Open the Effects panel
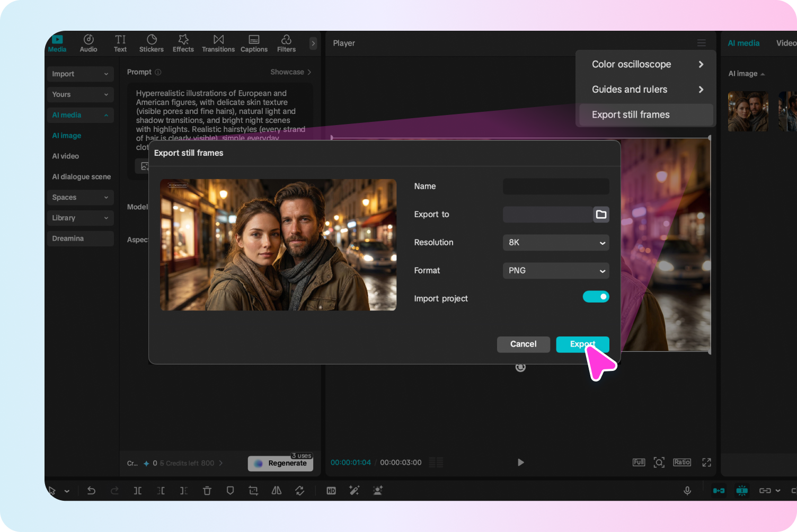The height and width of the screenshot is (532, 797). point(183,43)
